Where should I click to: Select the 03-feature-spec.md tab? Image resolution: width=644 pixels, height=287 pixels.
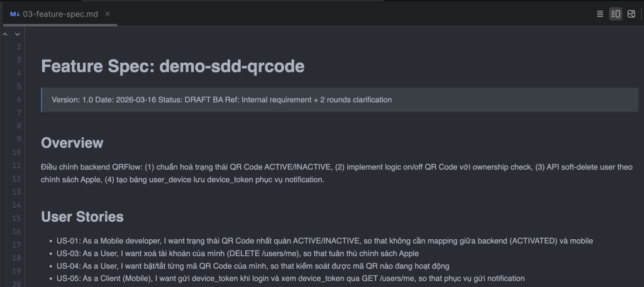60,14
